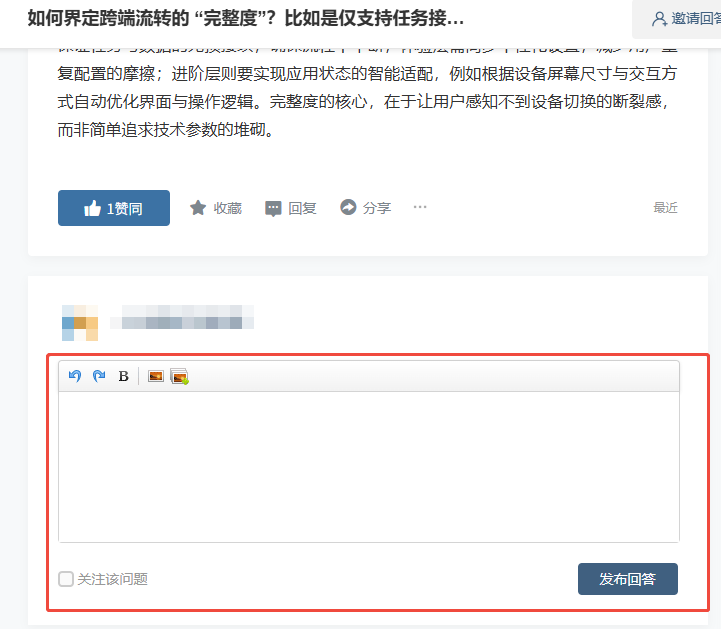Toggle bold formatting with the B icon

click(x=123, y=376)
